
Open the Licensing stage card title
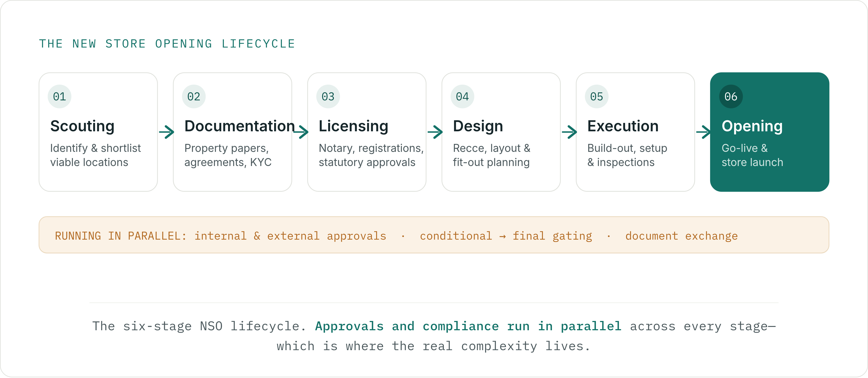(353, 126)
